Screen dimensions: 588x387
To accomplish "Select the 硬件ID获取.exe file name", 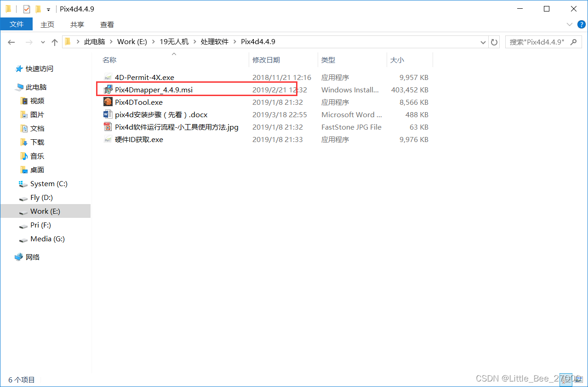I will click(x=139, y=139).
